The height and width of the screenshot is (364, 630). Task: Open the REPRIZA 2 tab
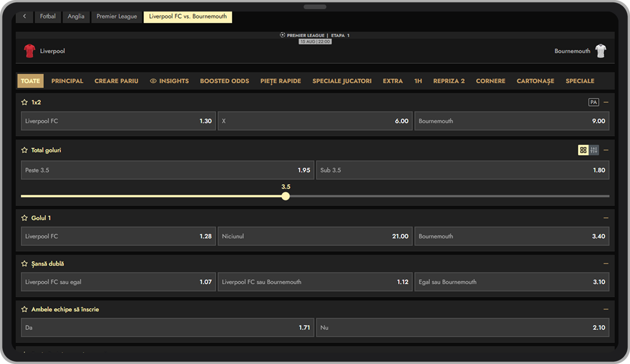pos(449,81)
